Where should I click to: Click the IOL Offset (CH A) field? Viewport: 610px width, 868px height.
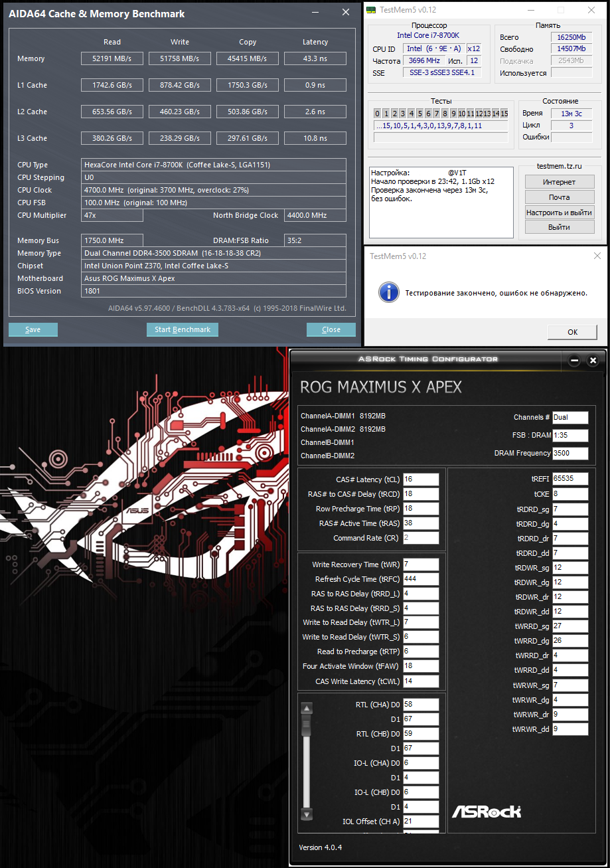click(x=421, y=822)
